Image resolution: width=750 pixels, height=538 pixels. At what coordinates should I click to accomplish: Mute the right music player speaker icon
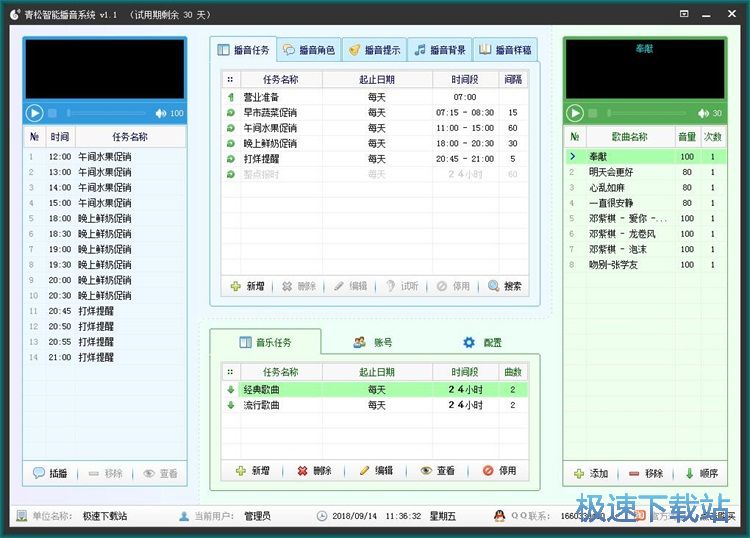703,114
